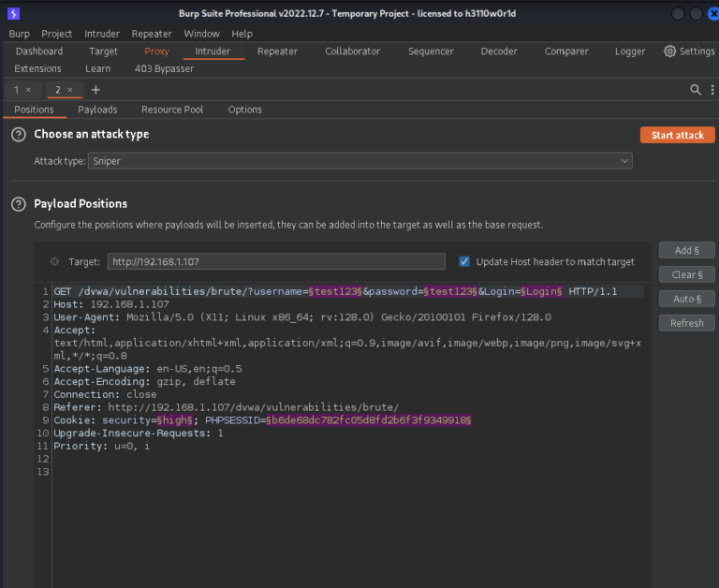Open the Intruder menu in menu bar
Screen dimensions: 719x588
pos(102,34)
